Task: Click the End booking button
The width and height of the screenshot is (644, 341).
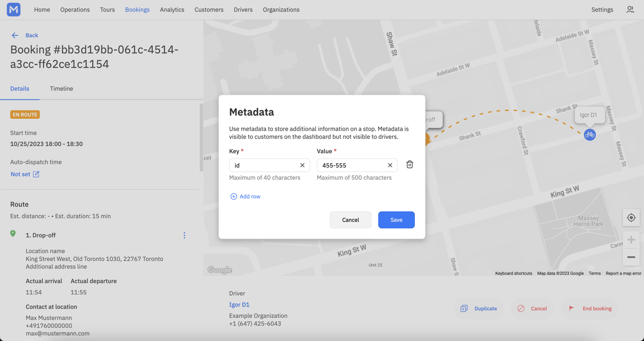Action: point(590,308)
